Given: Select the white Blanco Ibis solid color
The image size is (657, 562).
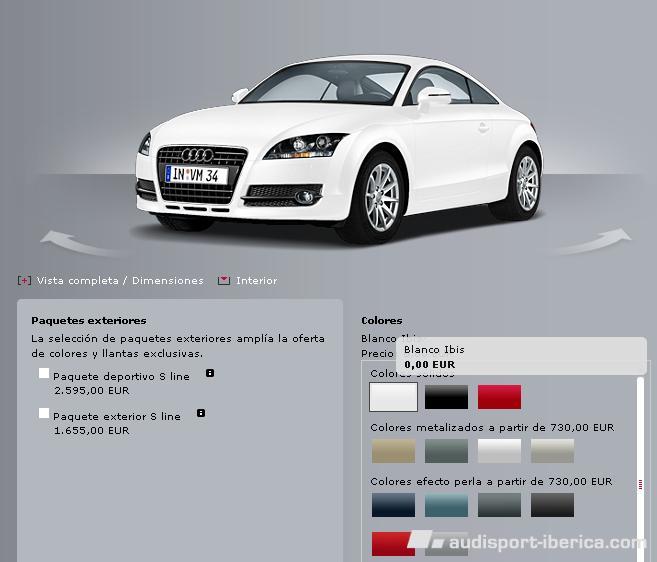Looking at the screenshot, I should click(x=393, y=397).
